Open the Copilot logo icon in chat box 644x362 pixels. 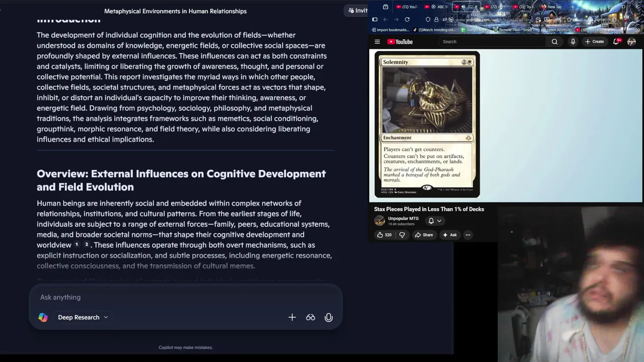(43, 317)
